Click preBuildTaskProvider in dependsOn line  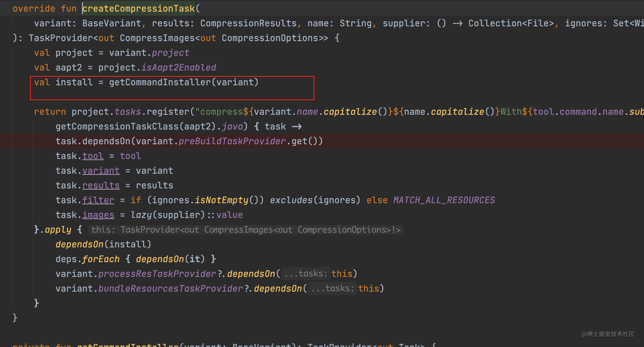[232, 141]
